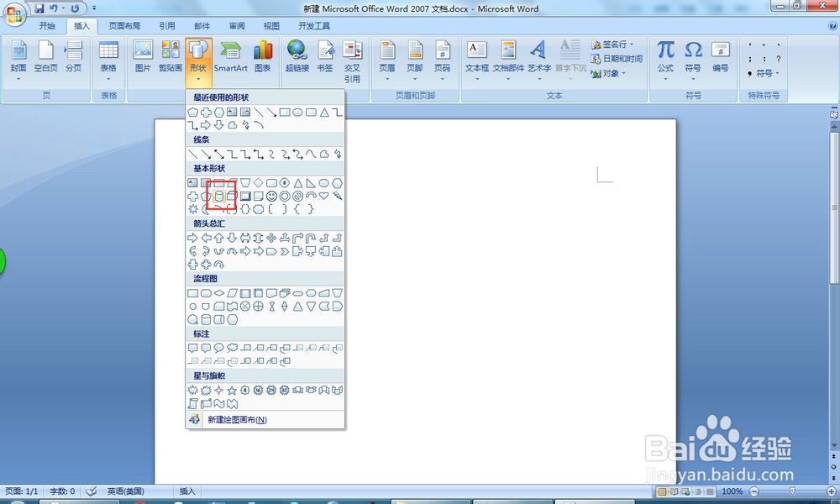Insert 艺术字 (WordArt)
This screenshot has height=504, width=840.
[x=538, y=57]
